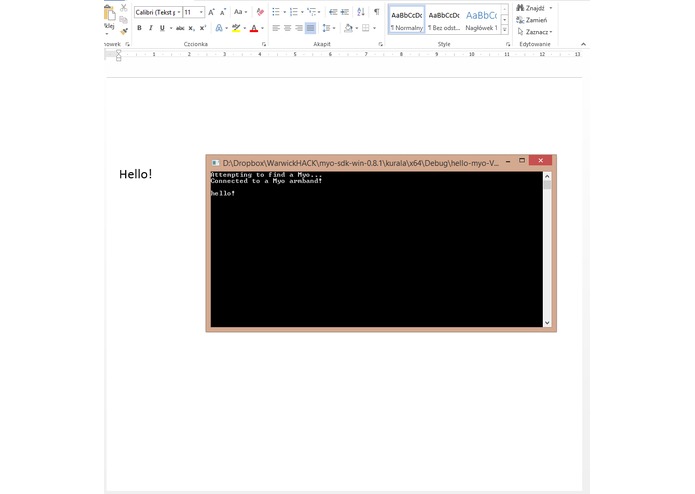The height and width of the screenshot is (494, 695).
Task: Click the Cut scissors icon
Action: pos(124,8)
